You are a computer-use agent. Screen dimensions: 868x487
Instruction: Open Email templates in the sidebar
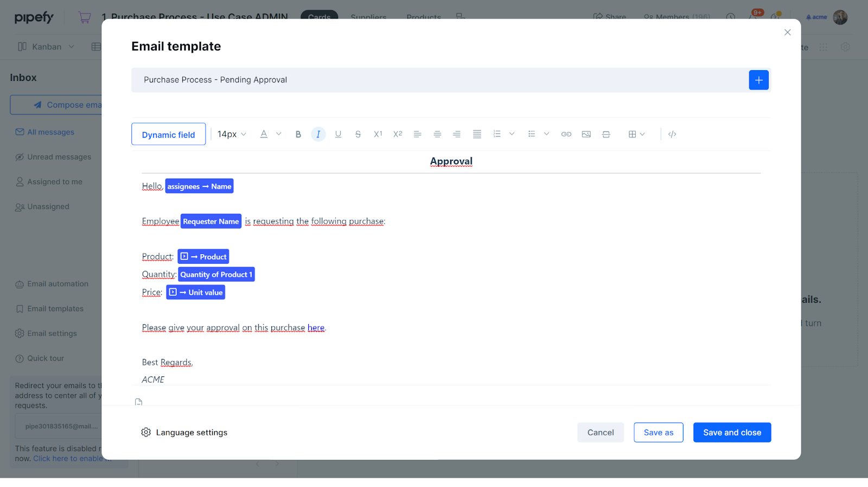coord(49,309)
